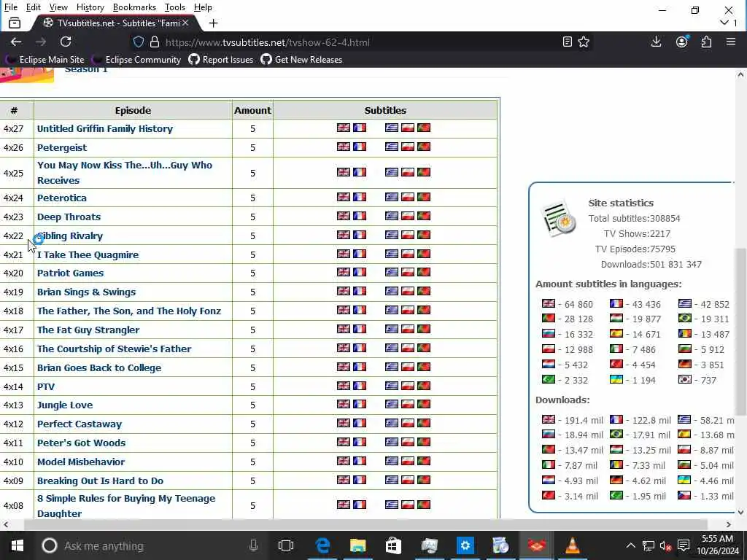Image resolution: width=747 pixels, height=560 pixels.
Task: Open episode I Take Thee Quagmire
Action: [88, 254]
